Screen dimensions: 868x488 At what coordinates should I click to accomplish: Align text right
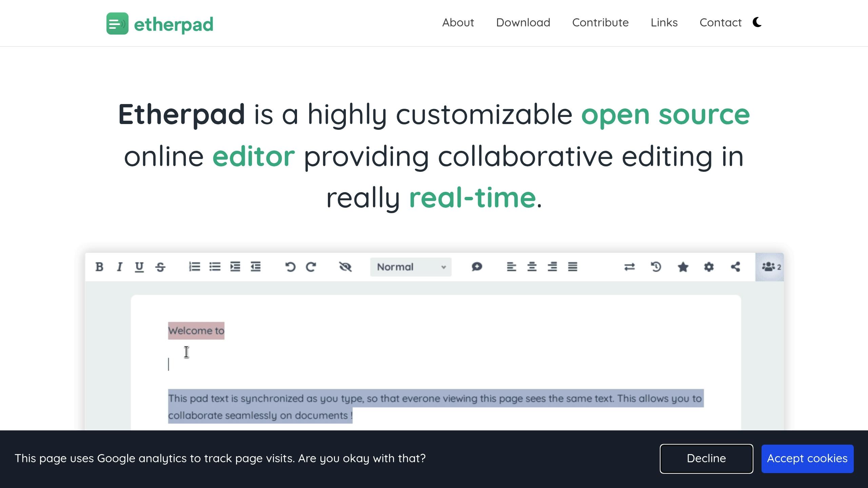tap(552, 267)
